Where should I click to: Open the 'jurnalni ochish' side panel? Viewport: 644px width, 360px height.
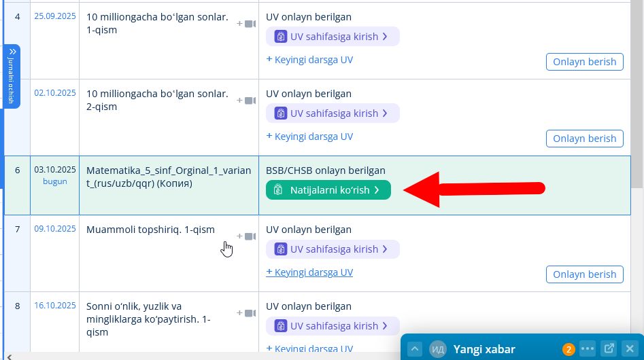click(12, 76)
